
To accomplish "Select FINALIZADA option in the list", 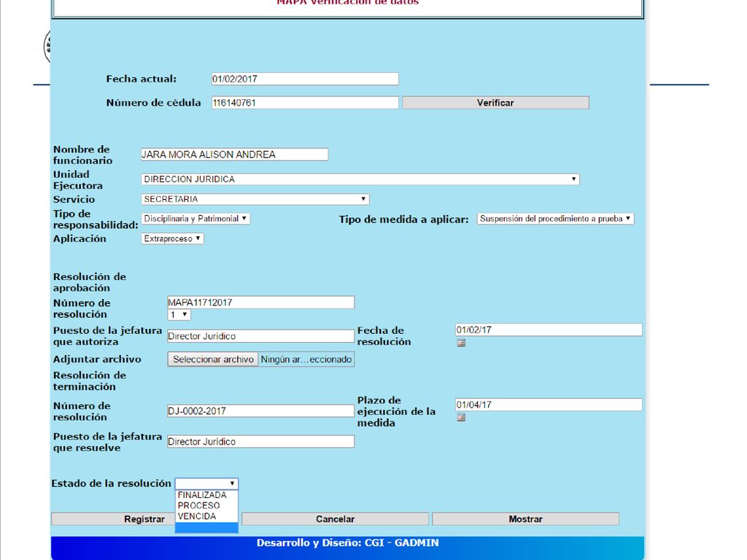I will (x=206, y=495).
